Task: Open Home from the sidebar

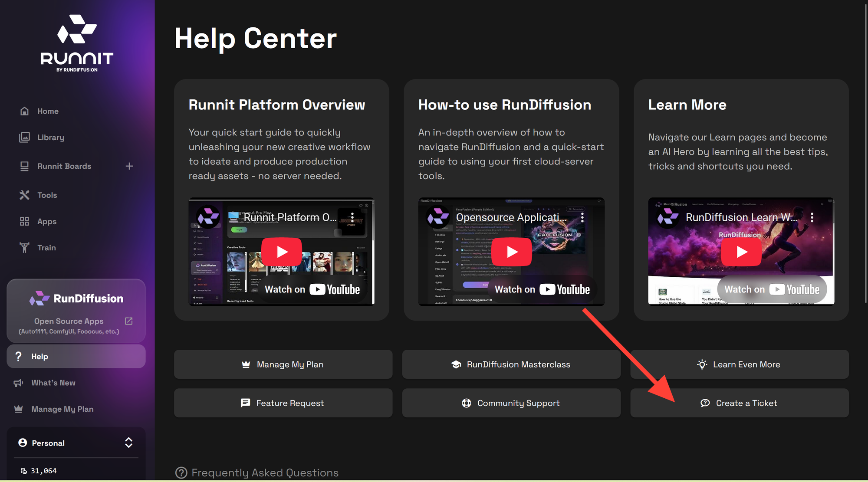Action: tap(47, 111)
